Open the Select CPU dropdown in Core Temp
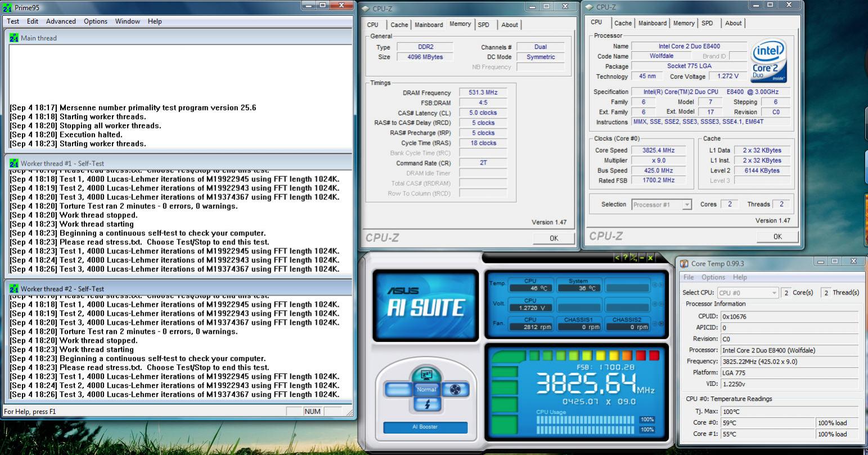Viewport: 868px width, 455px height. point(748,293)
